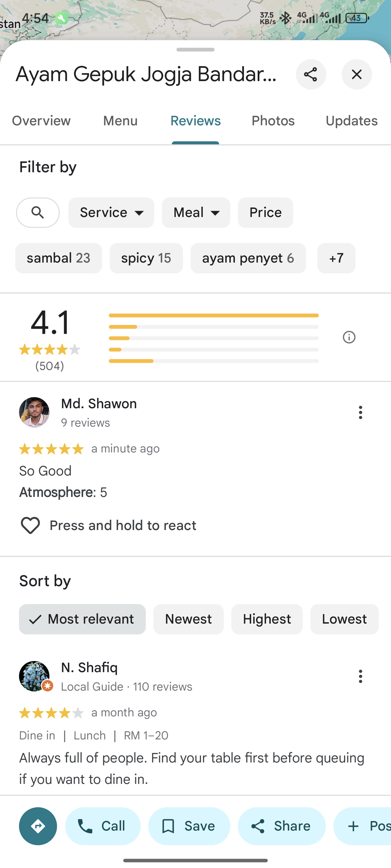Open more options for N. Shafiq's review
This screenshot has width=391, height=868.
pos(360,676)
